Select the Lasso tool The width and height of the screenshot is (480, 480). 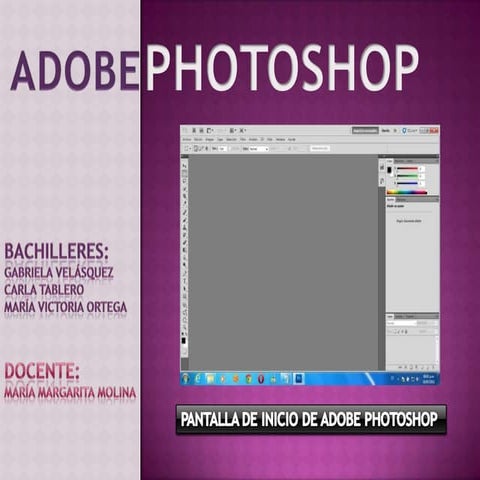pos(184,182)
